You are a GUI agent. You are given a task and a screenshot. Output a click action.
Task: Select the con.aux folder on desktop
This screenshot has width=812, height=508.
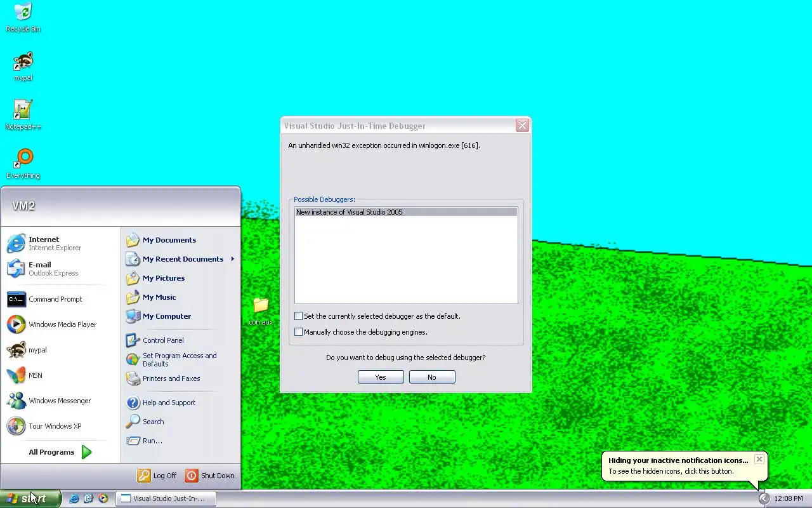coord(261,311)
